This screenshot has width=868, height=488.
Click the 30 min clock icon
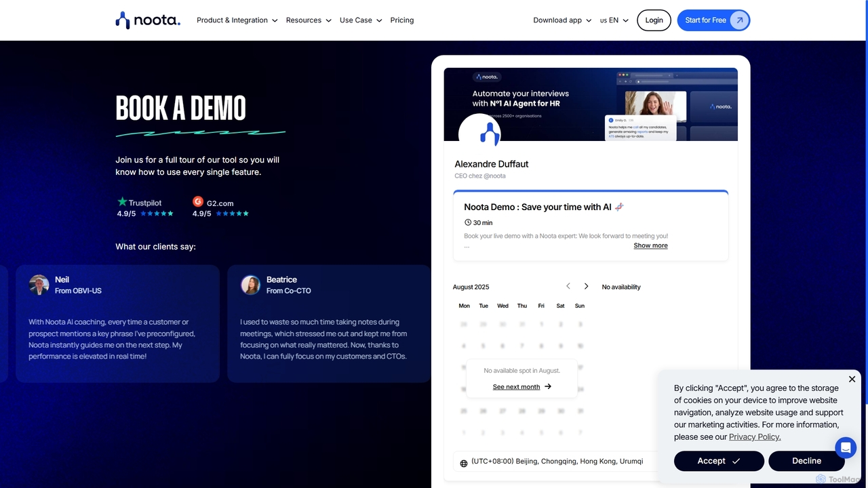pyautogui.click(x=468, y=222)
